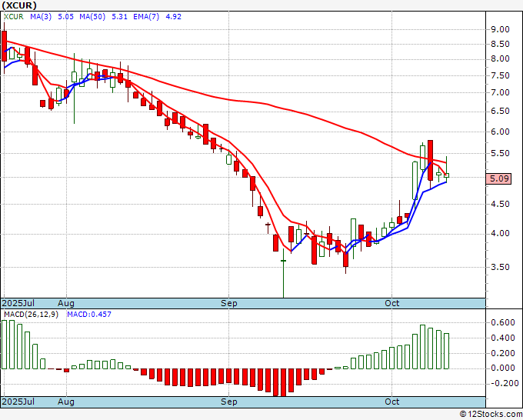523x420 pixels.
Task: Click the Aug label on MACD axis
Action: pos(65,402)
